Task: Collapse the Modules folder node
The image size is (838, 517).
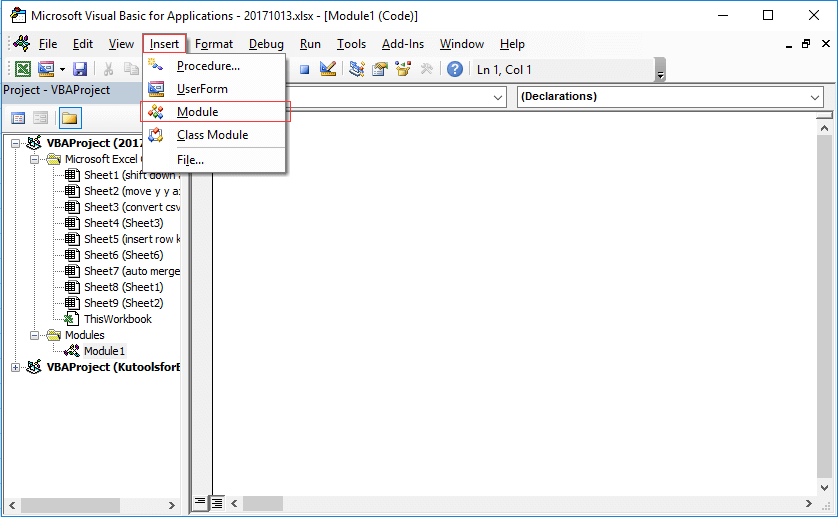Action: click(35, 335)
